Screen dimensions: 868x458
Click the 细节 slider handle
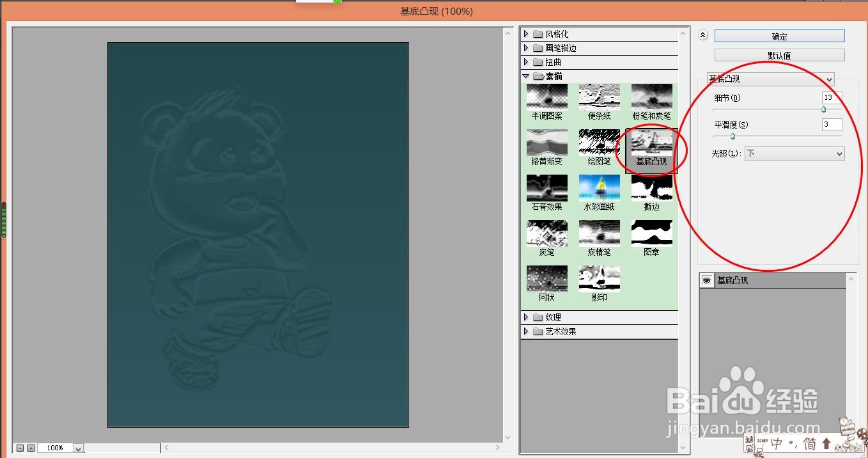pyautogui.click(x=823, y=109)
